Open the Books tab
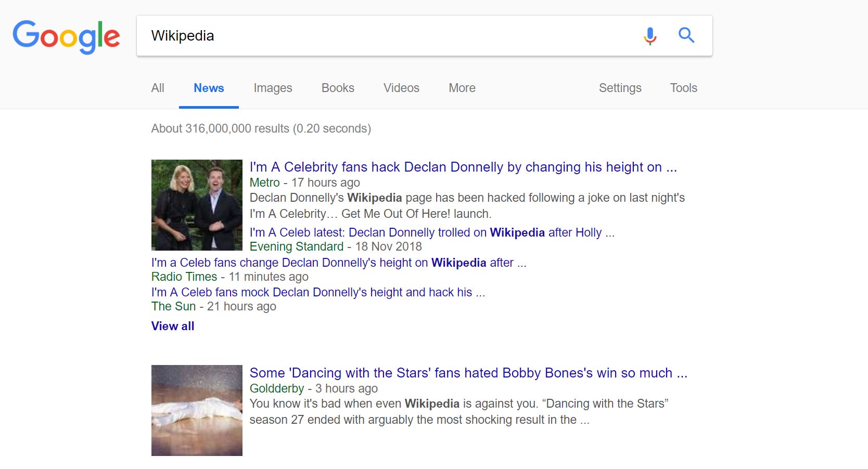The width and height of the screenshot is (868, 469). [x=338, y=88]
